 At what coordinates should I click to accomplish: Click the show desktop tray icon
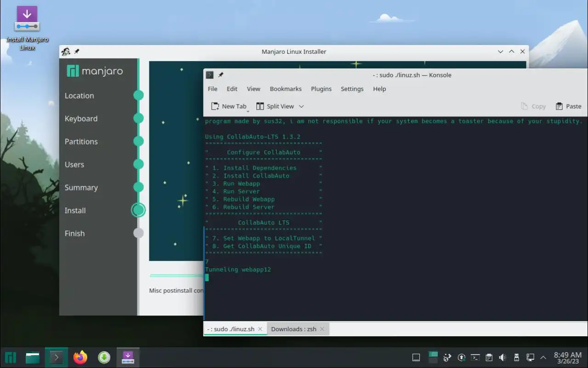[416, 357]
